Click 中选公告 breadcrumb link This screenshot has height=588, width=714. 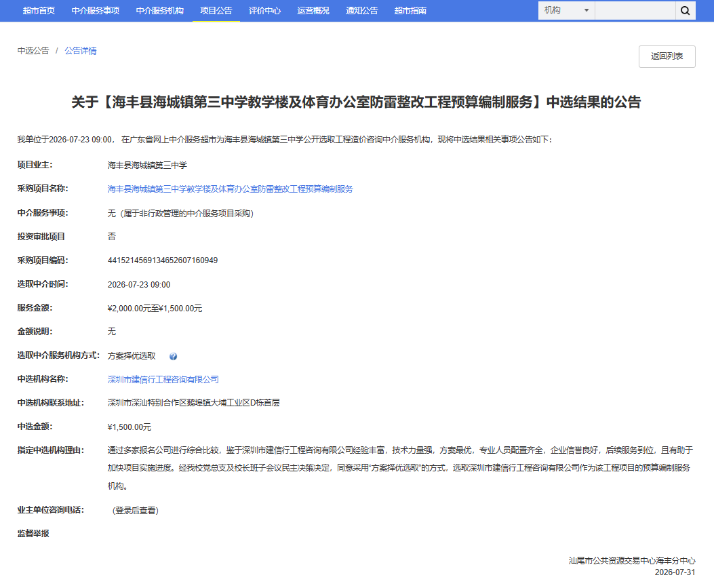click(x=33, y=51)
